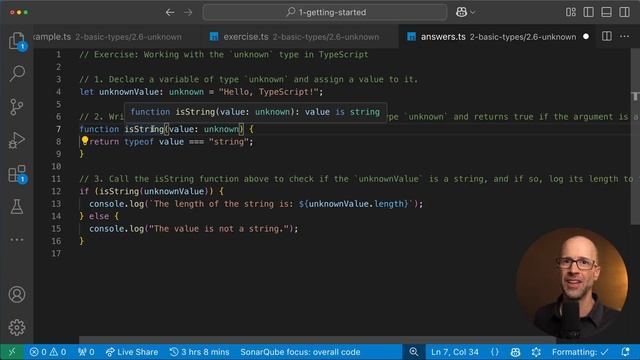Click the unsaved dot on answers.ts tab
Image resolution: width=640 pixels, height=360 pixels.
coord(586,36)
